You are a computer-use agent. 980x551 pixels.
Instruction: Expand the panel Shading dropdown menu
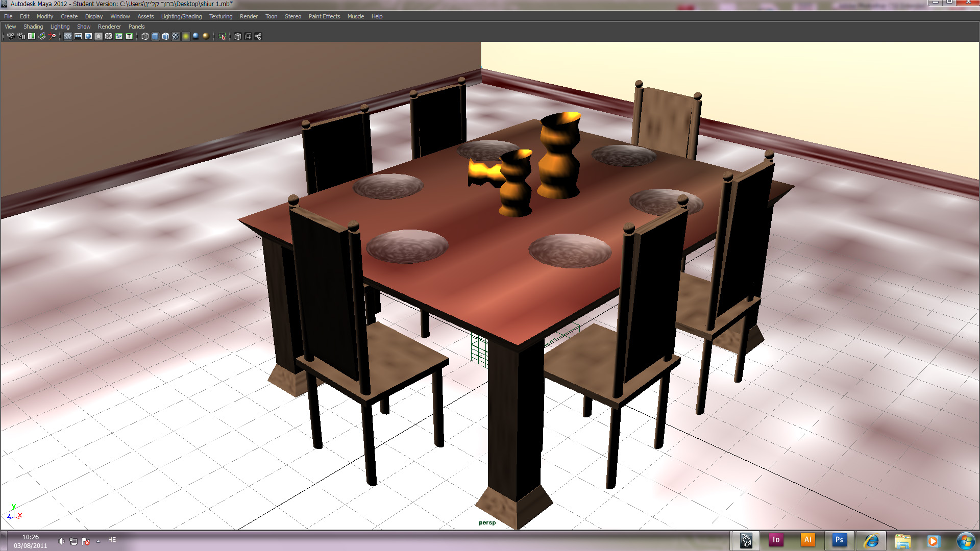click(33, 27)
